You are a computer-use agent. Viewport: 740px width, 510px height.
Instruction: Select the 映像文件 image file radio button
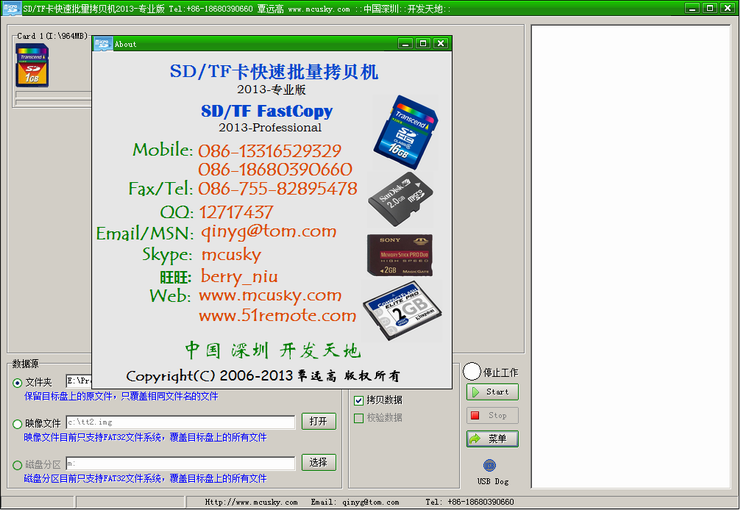pos(17,423)
